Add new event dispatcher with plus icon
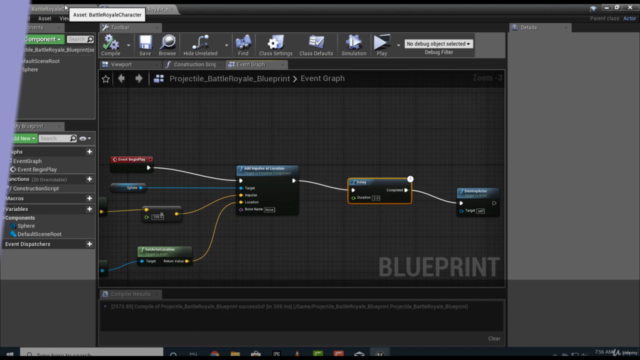This screenshot has height=360, width=640. point(89,244)
